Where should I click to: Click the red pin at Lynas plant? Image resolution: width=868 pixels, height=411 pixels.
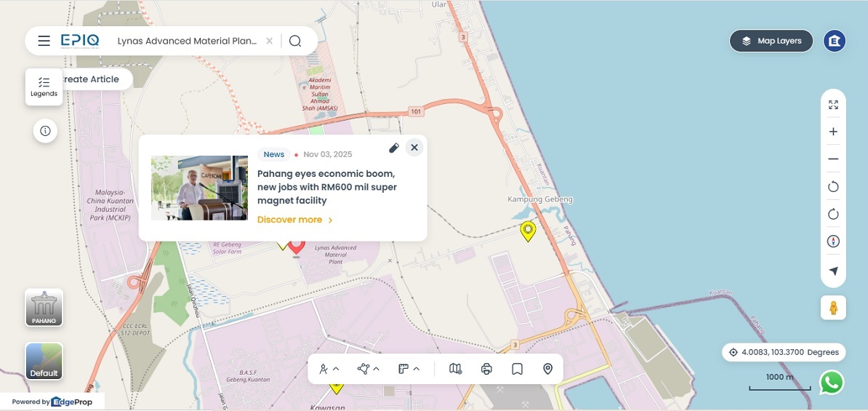point(297,247)
